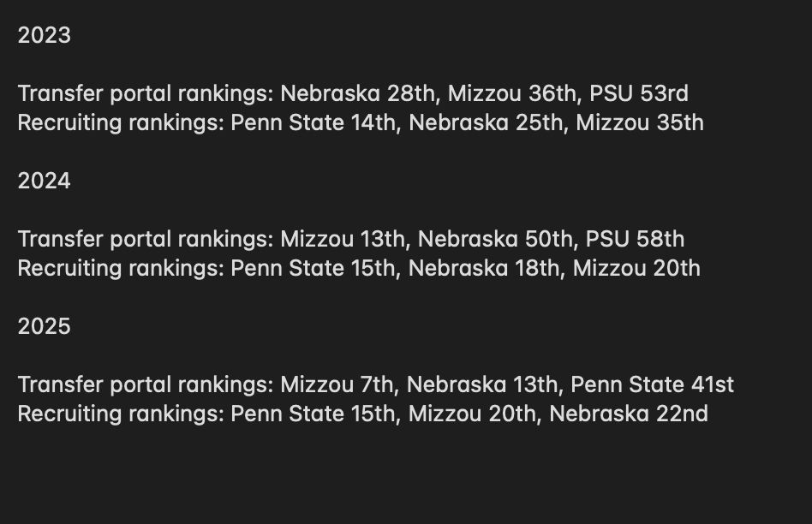Viewport: 812px width, 524px height.
Task: Click the text 'Mizzou 7th'
Action: [x=337, y=384]
